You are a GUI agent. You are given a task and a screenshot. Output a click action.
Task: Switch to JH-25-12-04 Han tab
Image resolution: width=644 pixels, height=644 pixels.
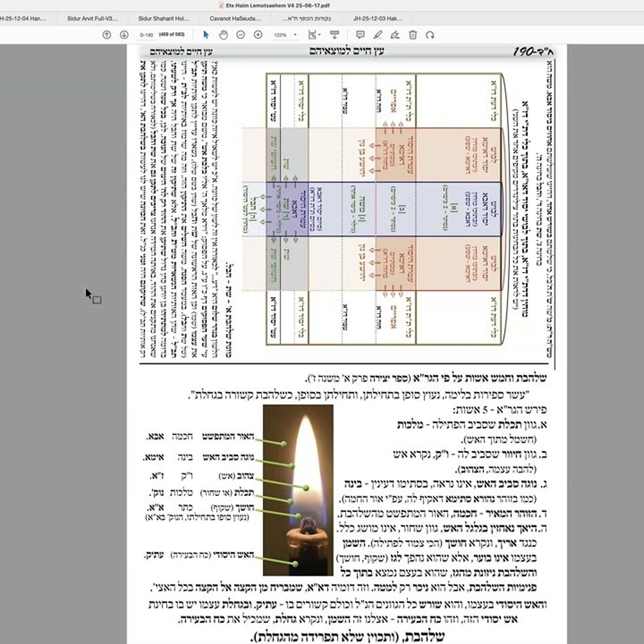(23, 19)
